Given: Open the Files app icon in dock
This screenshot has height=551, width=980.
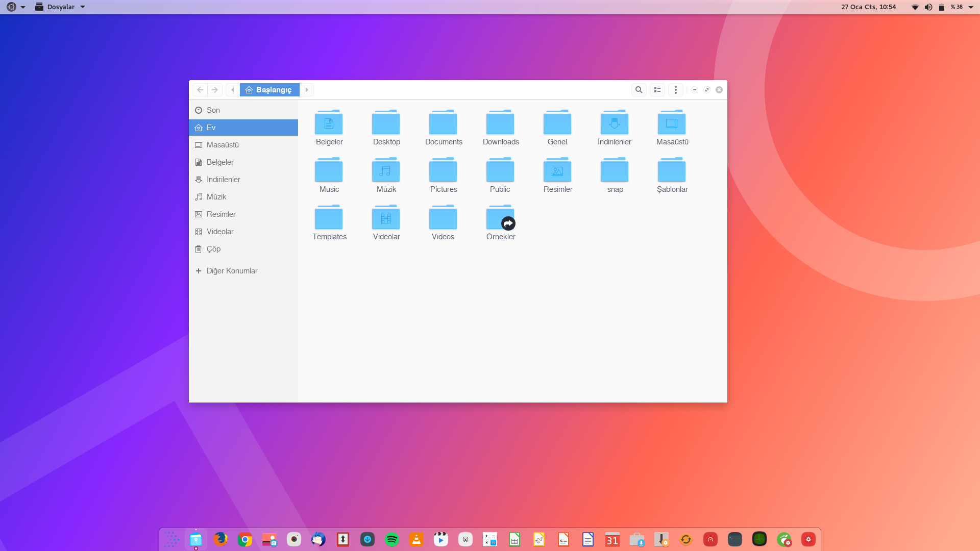Looking at the screenshot, I should click(x=196, y=539).
